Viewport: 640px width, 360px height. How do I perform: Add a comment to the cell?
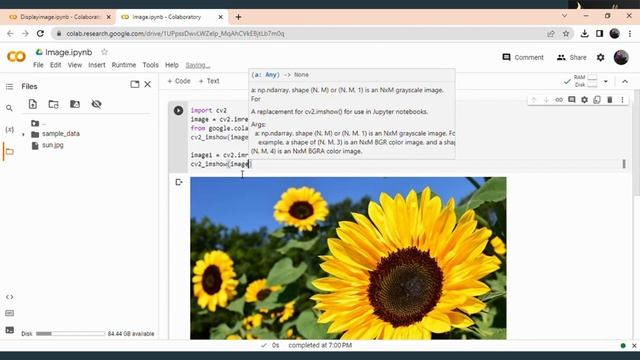point(571,100)
